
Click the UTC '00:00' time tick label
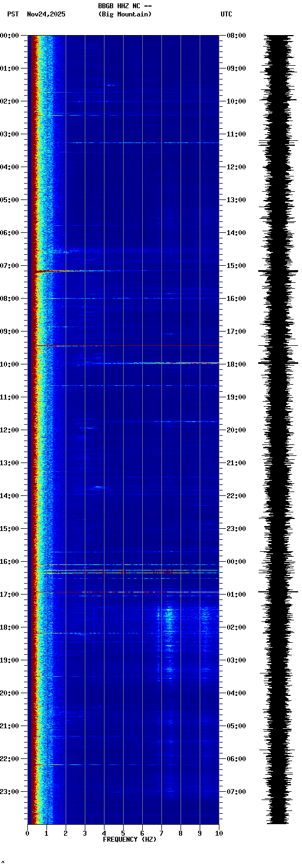[236, 562]
